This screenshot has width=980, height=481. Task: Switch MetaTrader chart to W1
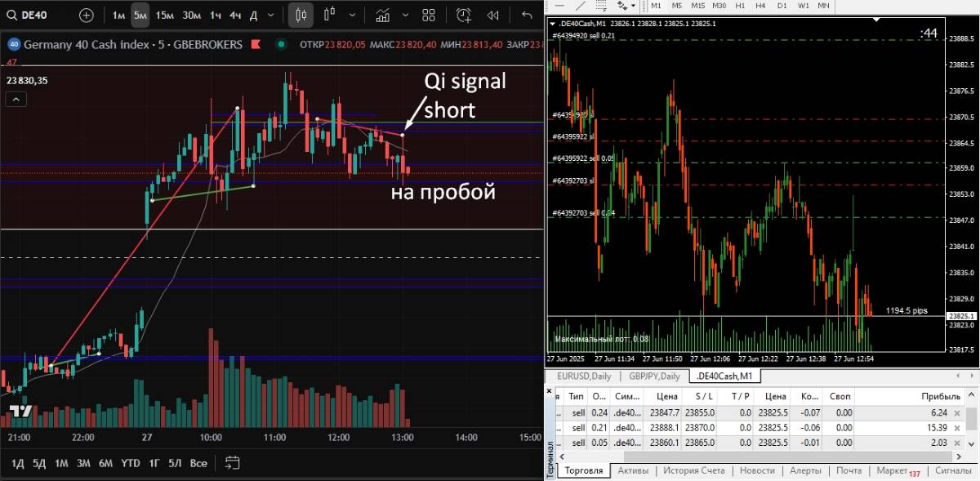coord(804,6)
